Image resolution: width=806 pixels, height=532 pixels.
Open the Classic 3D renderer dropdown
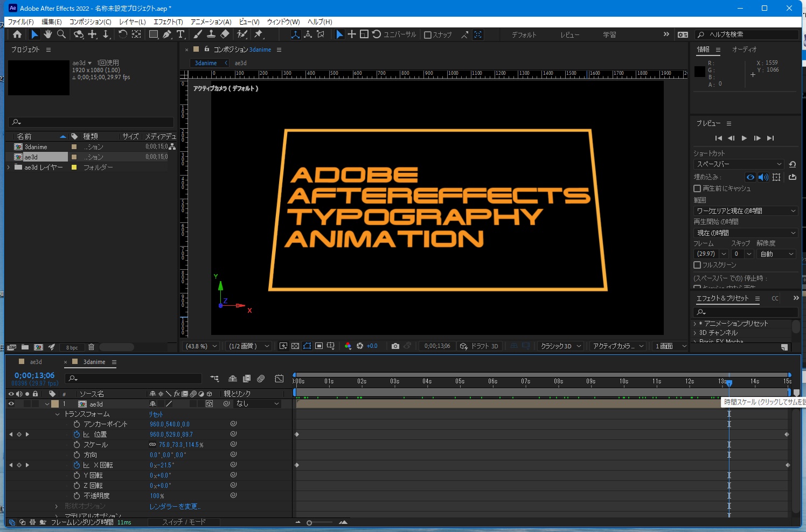pyautogui.click(x=561, y=346)
